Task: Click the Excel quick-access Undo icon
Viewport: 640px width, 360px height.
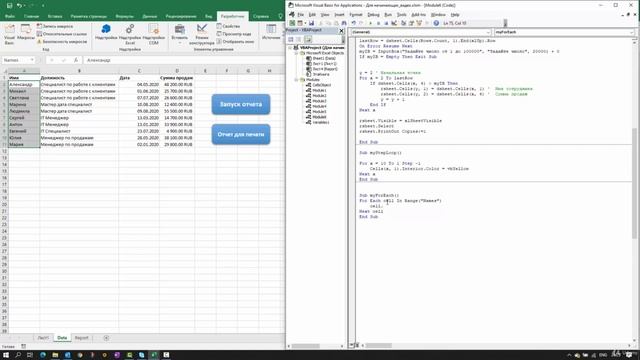Action: [19, 6]
